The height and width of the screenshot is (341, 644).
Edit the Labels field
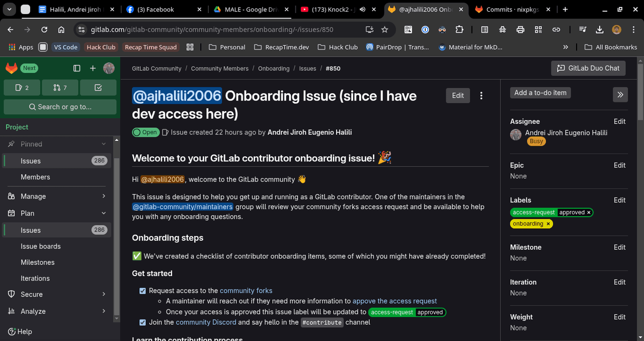click(x=619, y=200)
